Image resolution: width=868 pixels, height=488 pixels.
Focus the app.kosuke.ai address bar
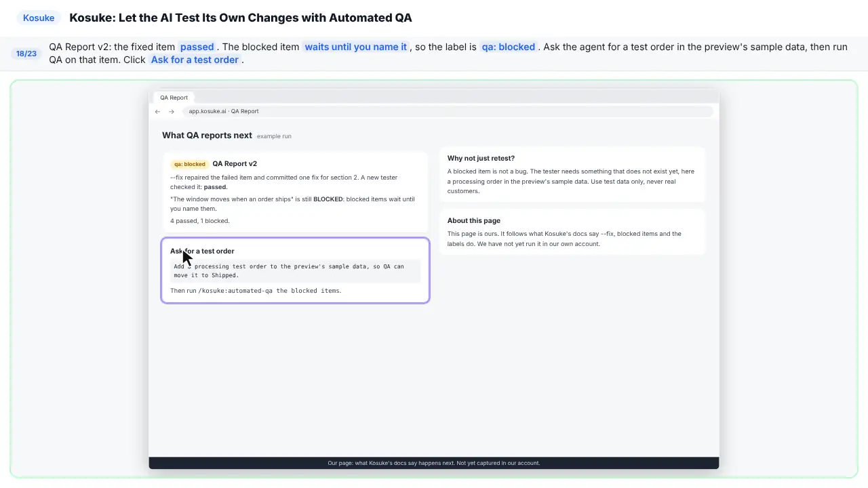pyautogui.click(x=448, y=111)
